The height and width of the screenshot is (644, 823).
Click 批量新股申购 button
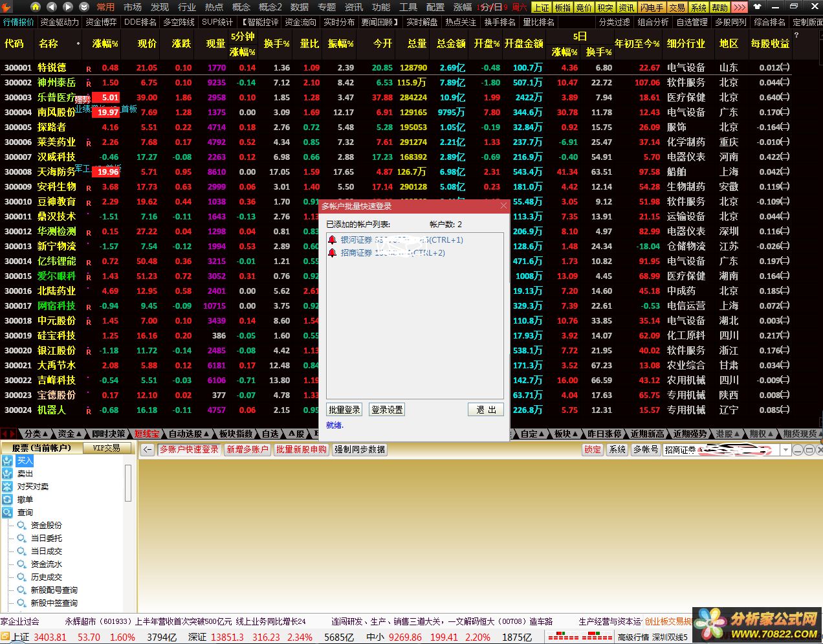coord(302,449)
